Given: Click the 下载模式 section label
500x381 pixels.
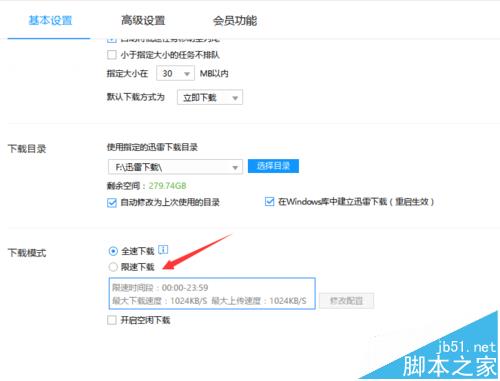Looking at the screenshot, I should click(27, 253).
